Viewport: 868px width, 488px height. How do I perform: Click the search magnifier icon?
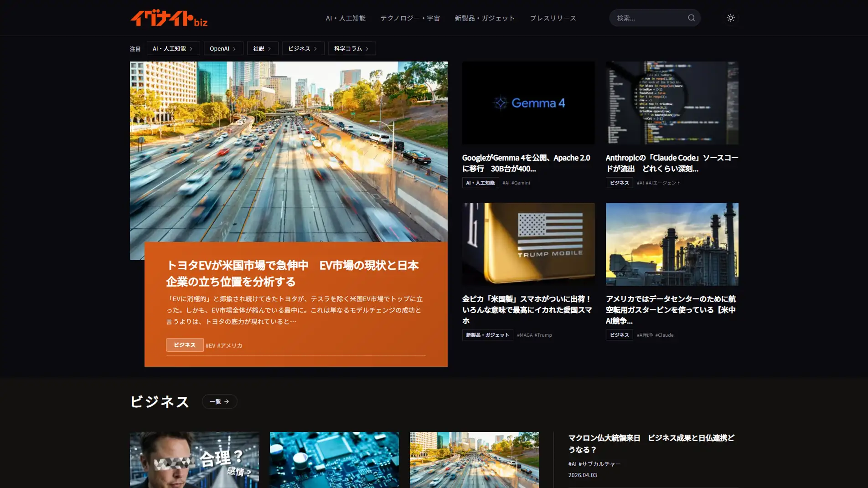pyautogui.click(x=691, y=18)
